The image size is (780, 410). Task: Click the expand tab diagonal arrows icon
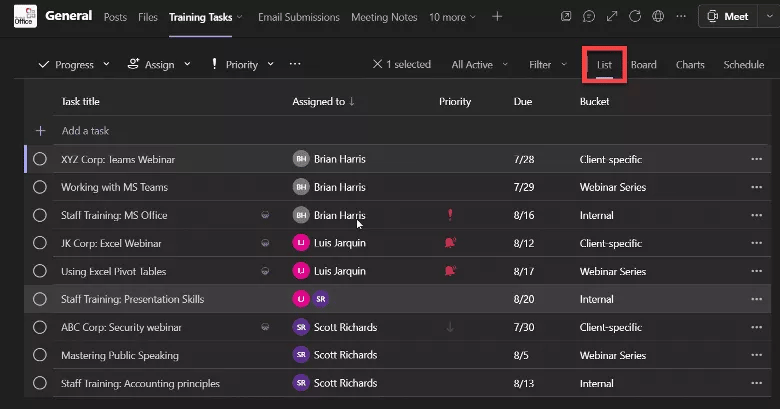point(612,16)
